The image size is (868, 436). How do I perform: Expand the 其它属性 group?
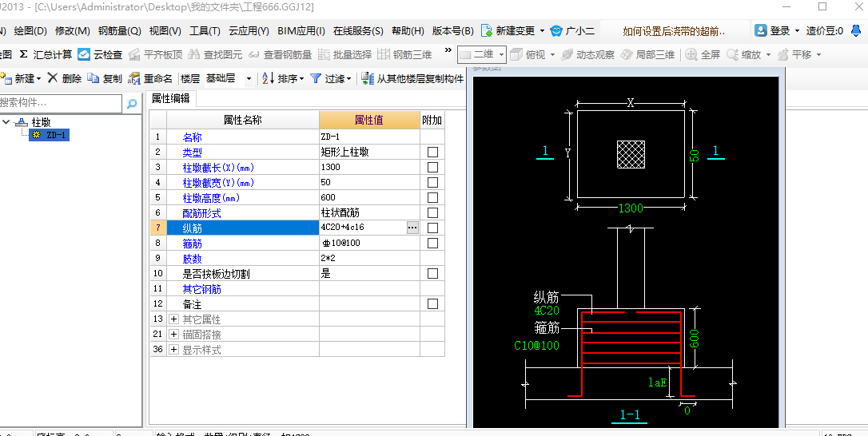pos(173,319)
